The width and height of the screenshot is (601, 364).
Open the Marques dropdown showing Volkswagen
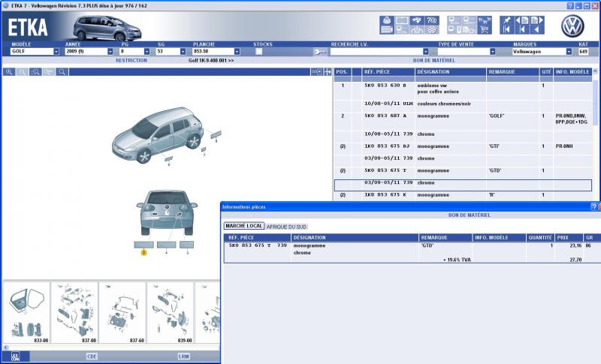click(569, 52)
